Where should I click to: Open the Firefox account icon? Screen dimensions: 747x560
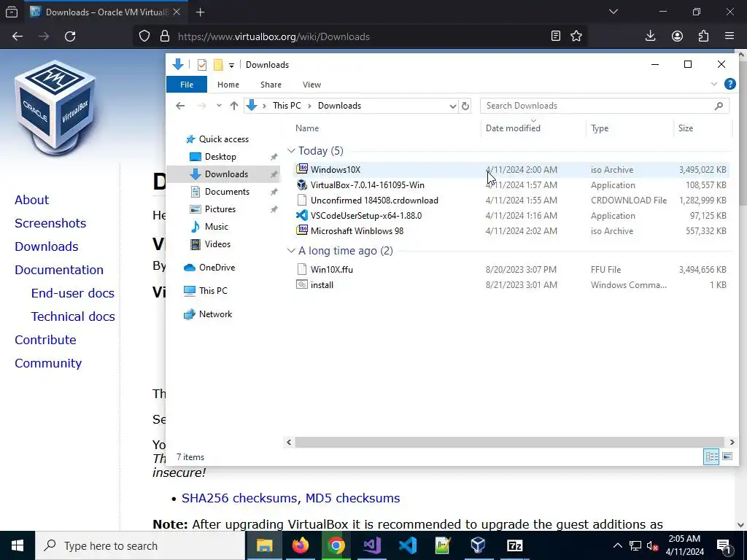677,36
